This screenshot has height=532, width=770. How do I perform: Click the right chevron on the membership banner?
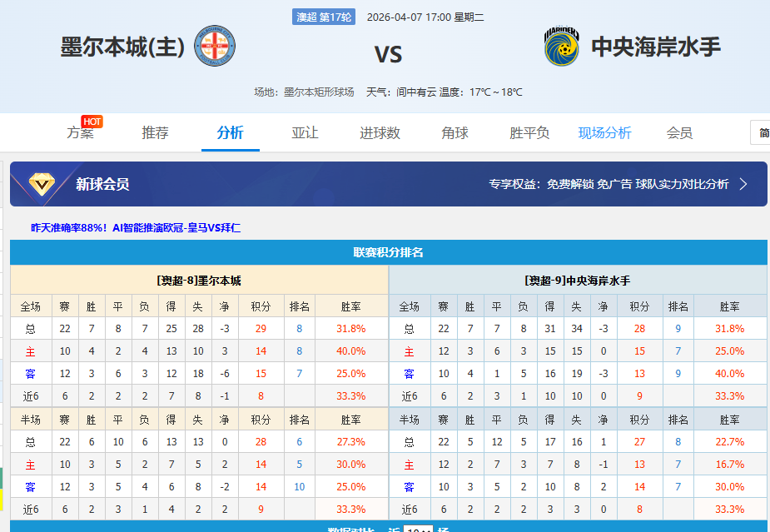click(x=743, y=184)
